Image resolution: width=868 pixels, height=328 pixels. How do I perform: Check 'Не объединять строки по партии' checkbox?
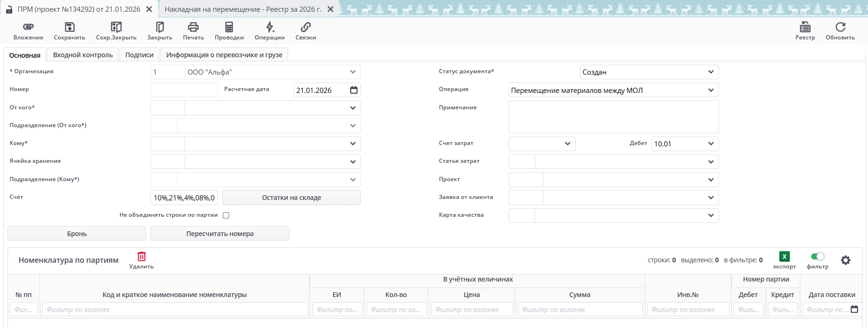click(x=226, y=215)
